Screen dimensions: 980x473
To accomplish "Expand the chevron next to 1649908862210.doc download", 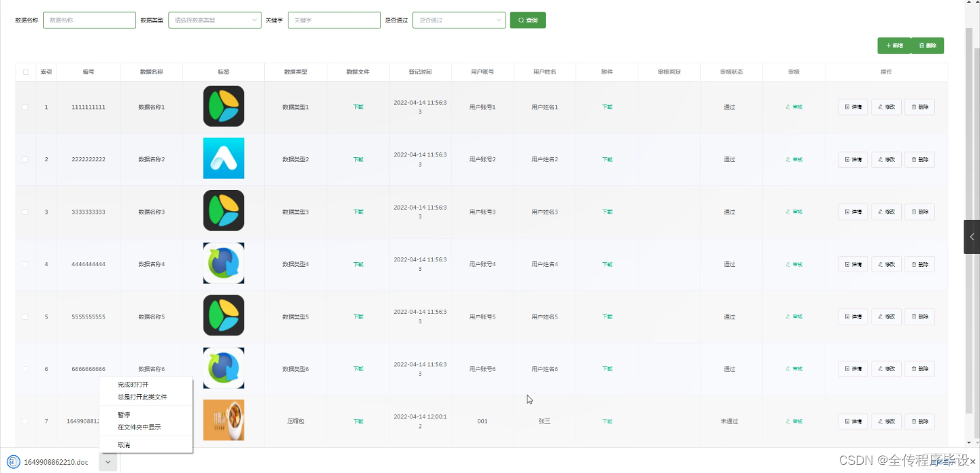I will (x=107, y=462).
